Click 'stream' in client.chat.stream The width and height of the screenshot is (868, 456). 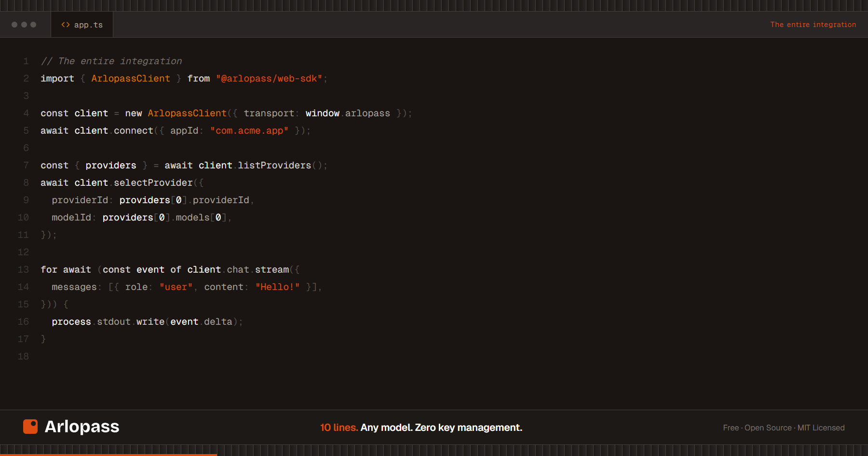pyautogui.click(x=272, y=270)
